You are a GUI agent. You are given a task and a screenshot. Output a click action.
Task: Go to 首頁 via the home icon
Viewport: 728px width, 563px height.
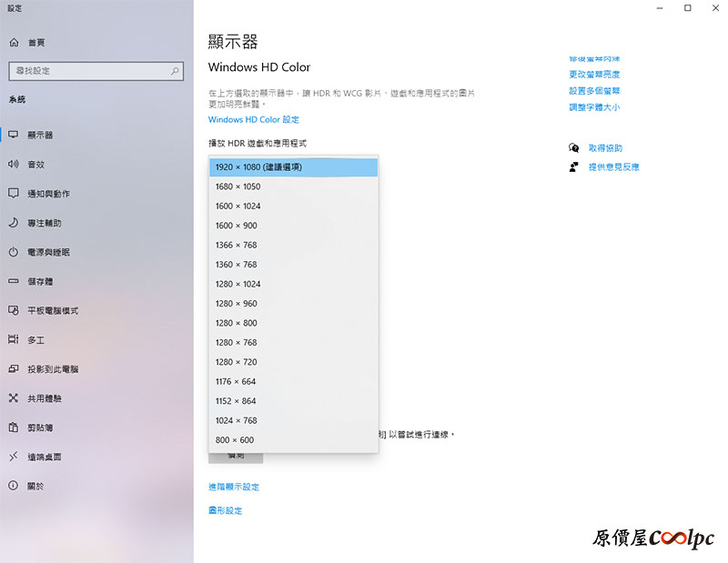[x=14, y=42]
